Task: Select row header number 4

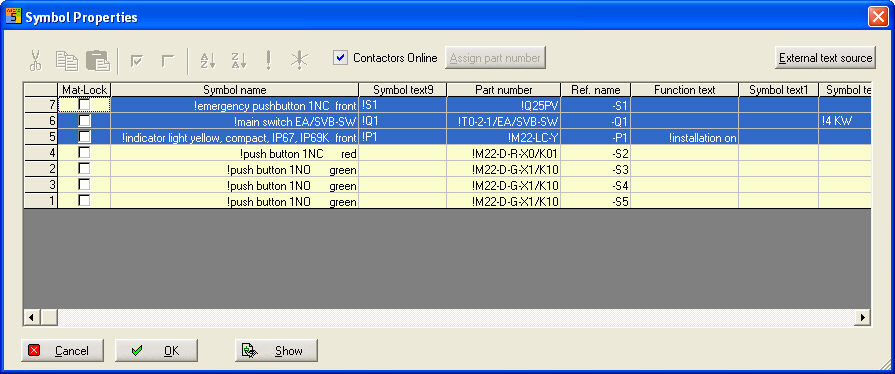Action: tap(41, 152)
